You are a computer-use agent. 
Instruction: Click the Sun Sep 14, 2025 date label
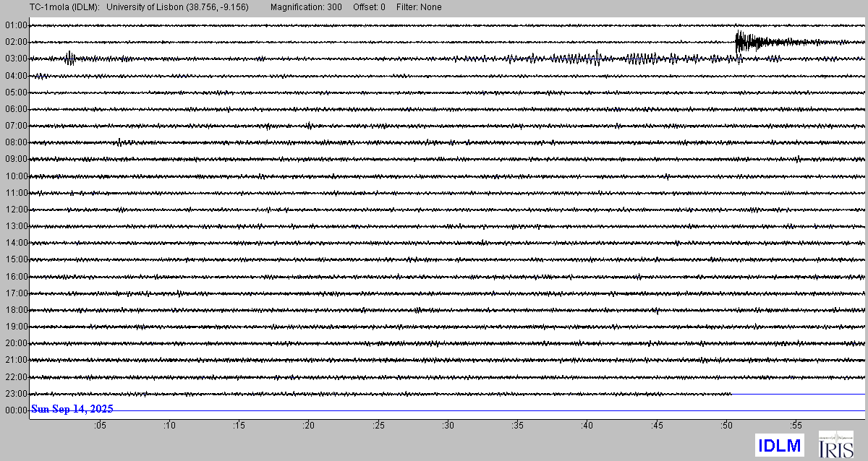[72, 410]
